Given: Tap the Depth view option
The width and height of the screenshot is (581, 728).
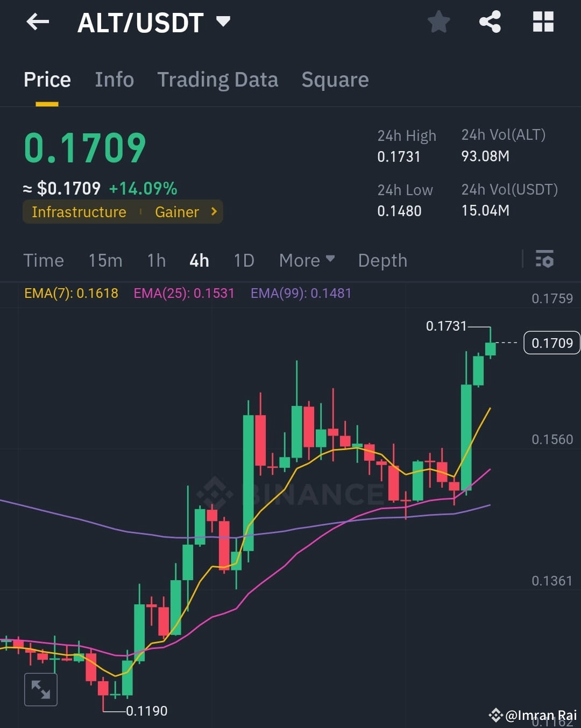Looking at the screenshot, I should click(x=382, y=260).
